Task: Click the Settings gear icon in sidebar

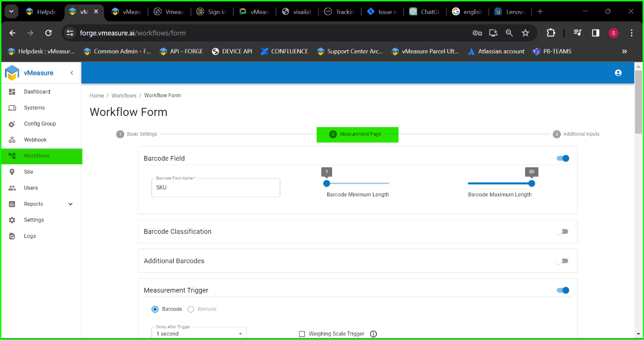Action: tap(12, 220)
